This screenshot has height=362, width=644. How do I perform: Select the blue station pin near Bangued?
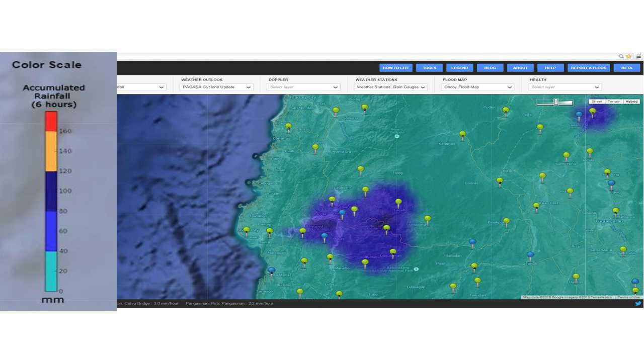324,236
